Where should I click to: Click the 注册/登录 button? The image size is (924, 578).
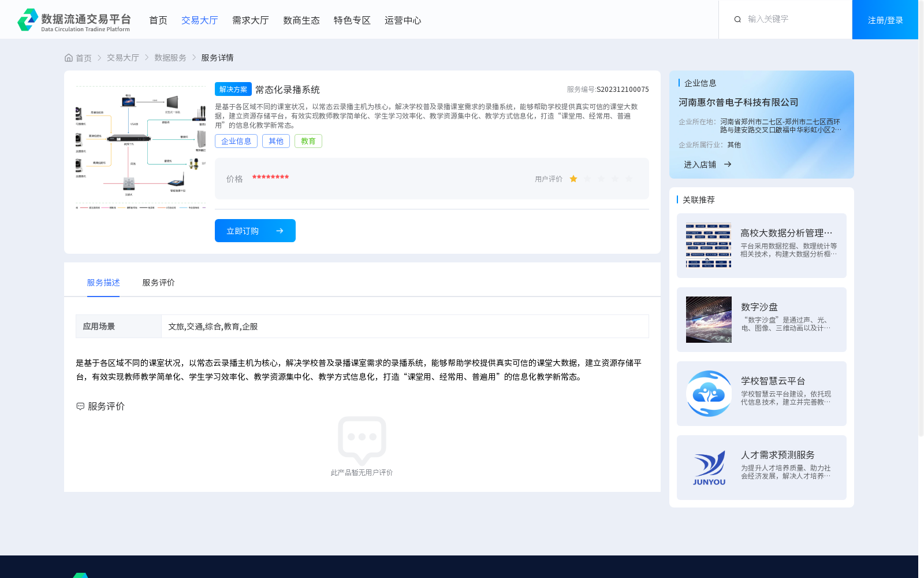coord(885,20)
